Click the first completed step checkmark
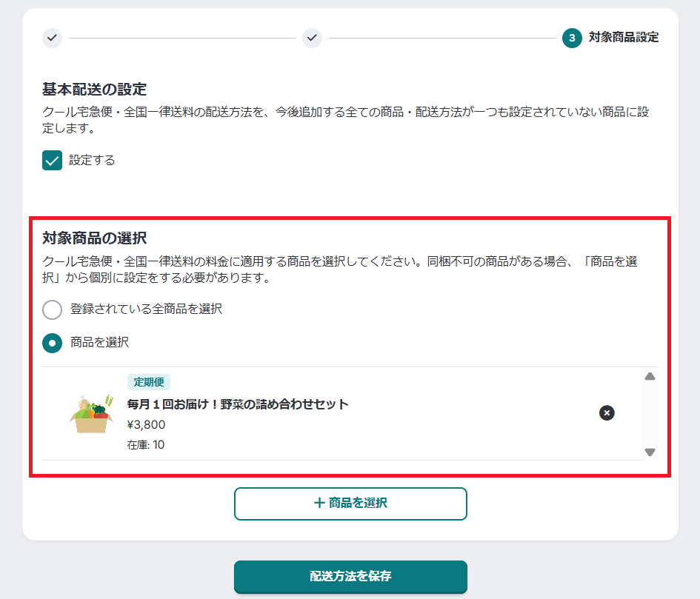700x599 pixels. point(52,38)
